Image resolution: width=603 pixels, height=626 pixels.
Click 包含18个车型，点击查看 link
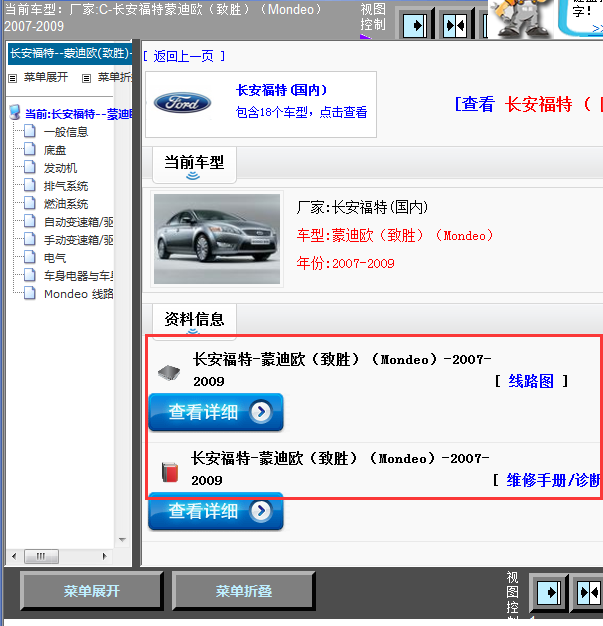pyautogui.click(x=302, y=112)
